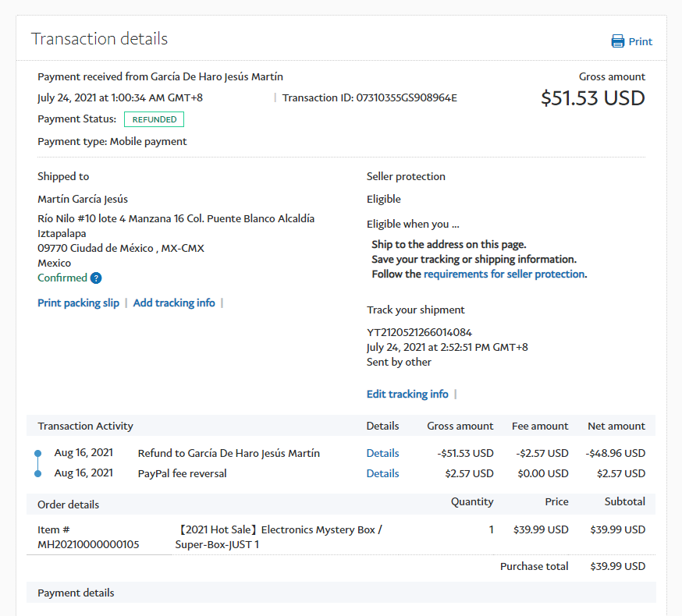
Task: Click the printer icon
Action: pyautogui.click(x=617, y=41)
